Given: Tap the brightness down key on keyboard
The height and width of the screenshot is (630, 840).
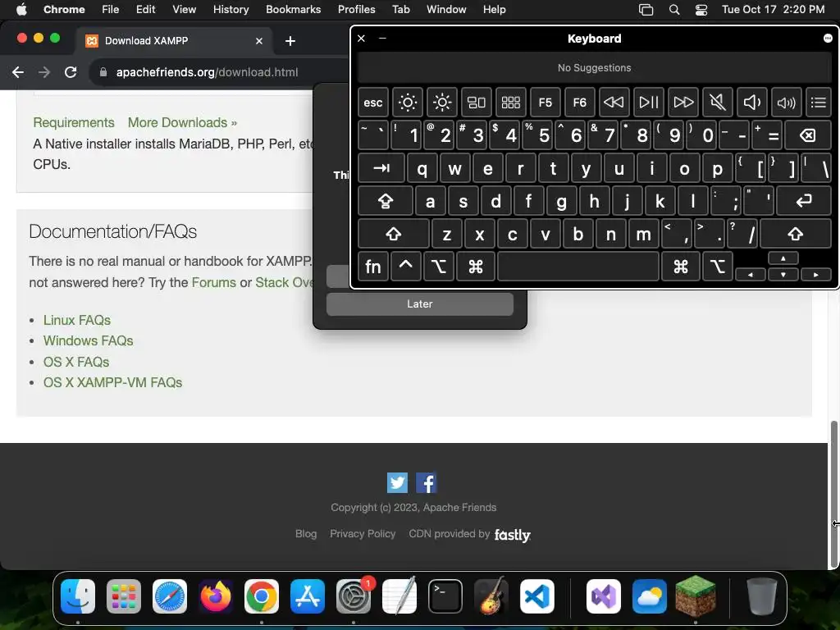Looking at the screenshot, I should pyautogui.click(x=408, y=103).
